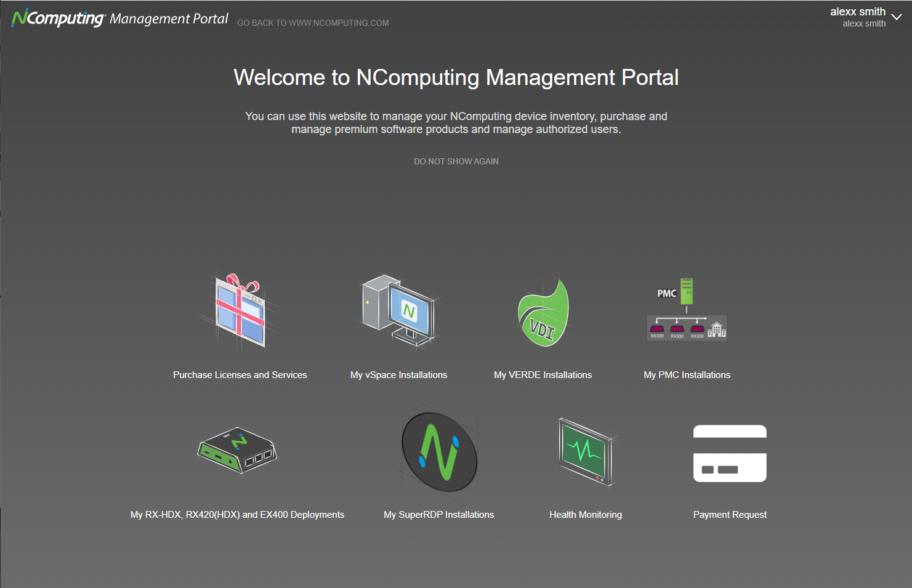Select the My PMC Installations label

coord(687,375)
